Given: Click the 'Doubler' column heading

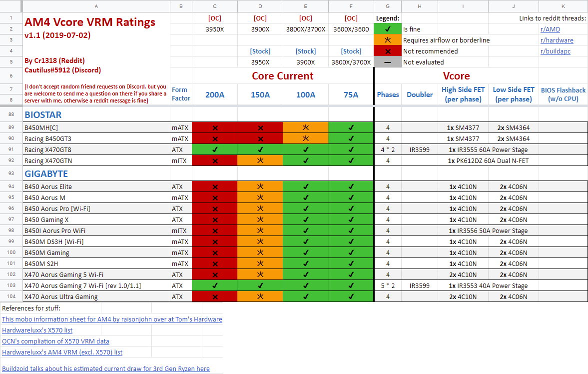Looking at the screenshot, I should [420, 94].
